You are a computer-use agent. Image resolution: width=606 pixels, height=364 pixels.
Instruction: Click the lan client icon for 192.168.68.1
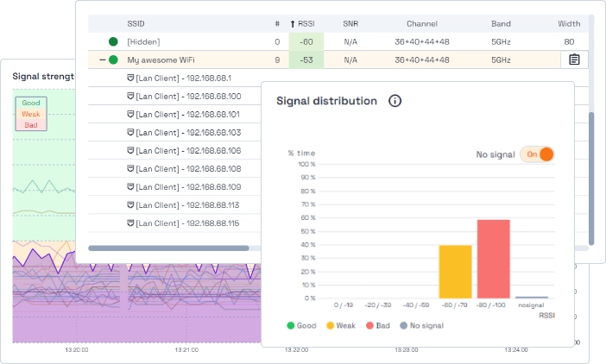click(x=130, y=78)
